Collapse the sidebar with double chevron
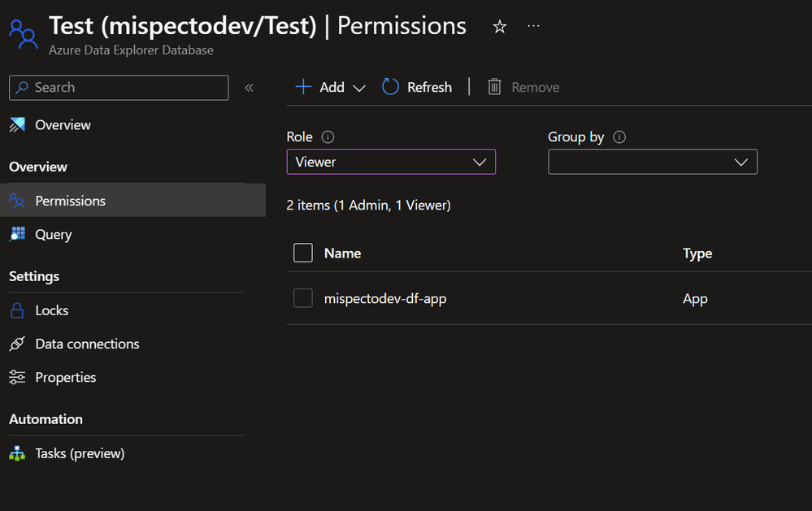The image size is (812, 511). 249,88
